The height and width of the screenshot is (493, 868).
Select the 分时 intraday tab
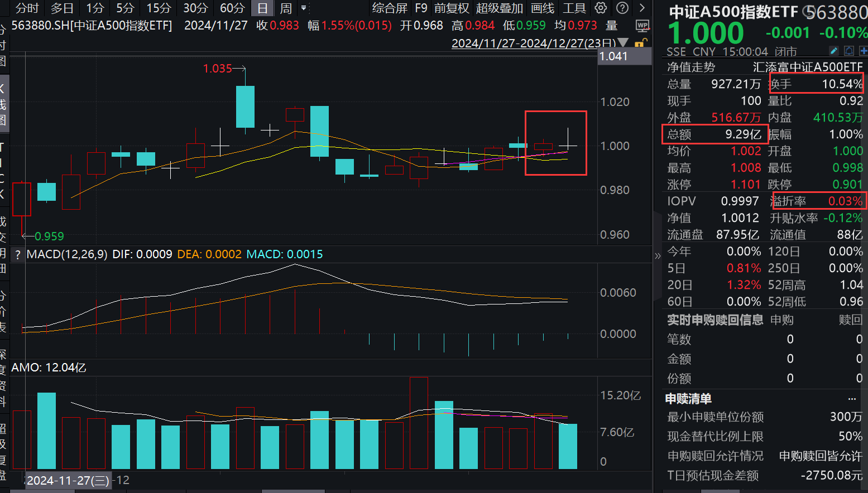coord(27,8)
